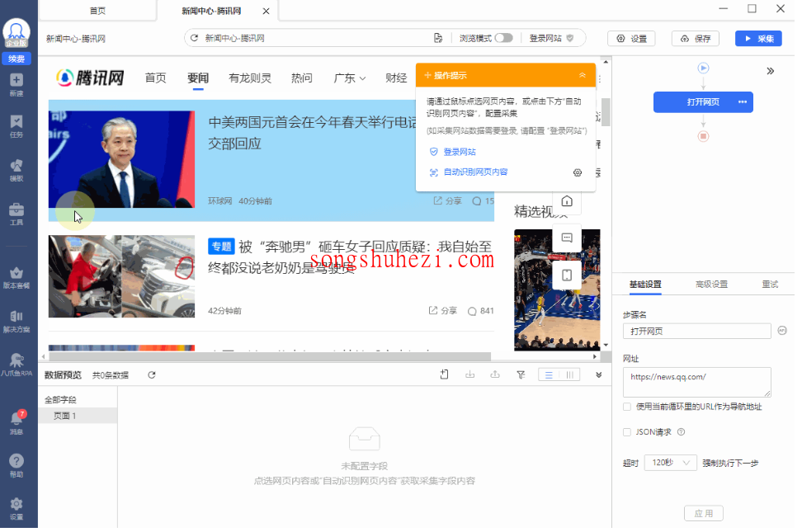Open the 打开网页 step options menu
The image size is (802, 532).
click(743, 101)
